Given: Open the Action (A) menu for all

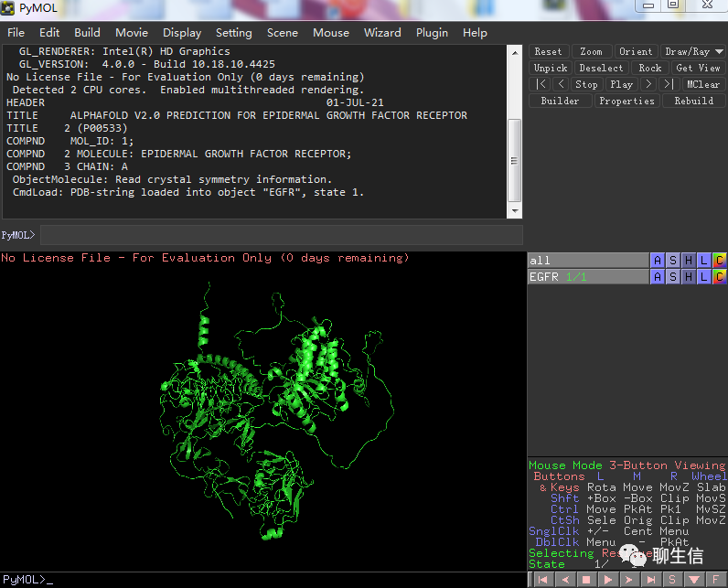Looking at the screenshot, I should 658,261.
